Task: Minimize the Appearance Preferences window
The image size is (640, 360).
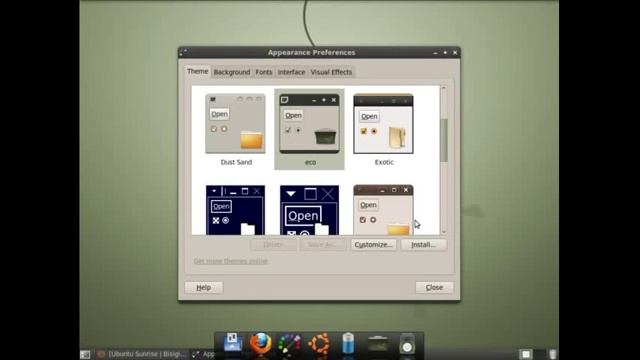Action: click(435, 53)
